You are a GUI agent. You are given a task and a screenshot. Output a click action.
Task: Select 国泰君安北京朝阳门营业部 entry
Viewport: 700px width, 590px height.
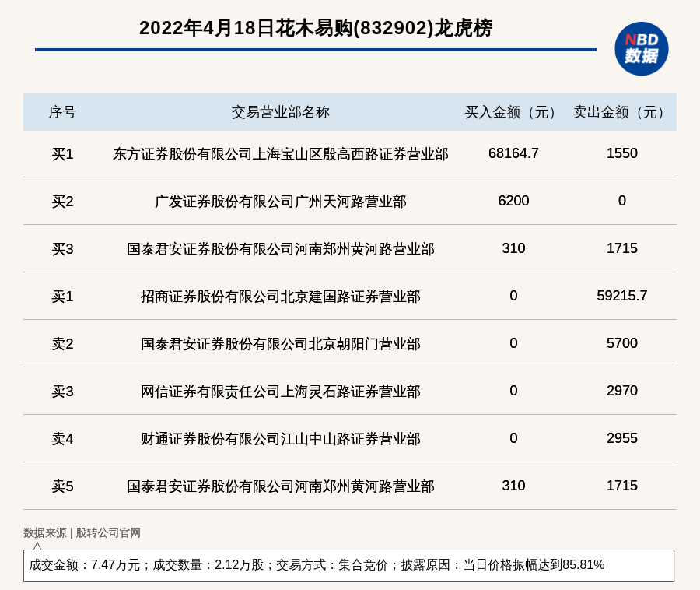click(x=280, y=344)
